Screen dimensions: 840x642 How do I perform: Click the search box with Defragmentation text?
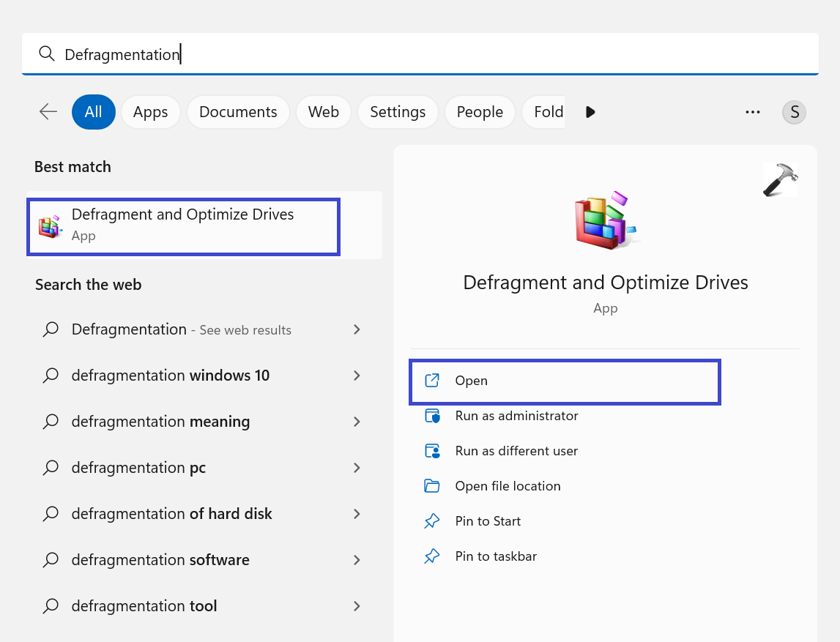coord(420,54)
